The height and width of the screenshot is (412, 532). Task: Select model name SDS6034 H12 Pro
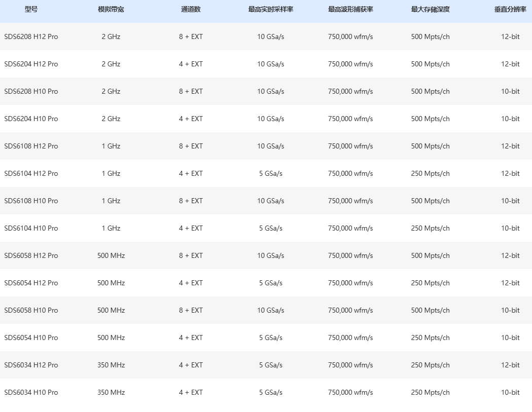[x=31, y=365]
